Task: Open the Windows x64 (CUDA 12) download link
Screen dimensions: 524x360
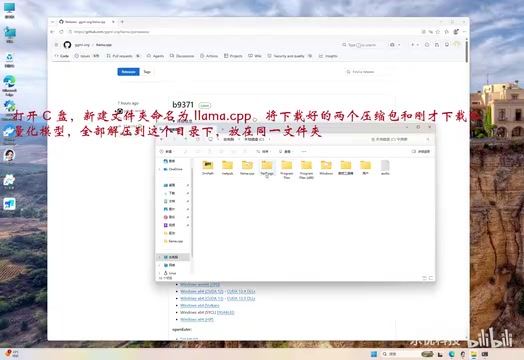Action: click(x=202, y=291)
